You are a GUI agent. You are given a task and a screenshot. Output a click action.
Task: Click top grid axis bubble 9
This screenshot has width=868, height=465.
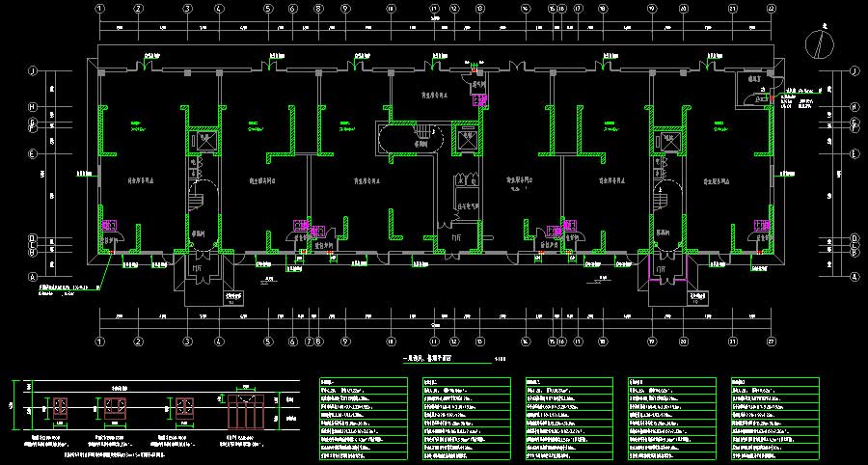click(x=344, y=8)
